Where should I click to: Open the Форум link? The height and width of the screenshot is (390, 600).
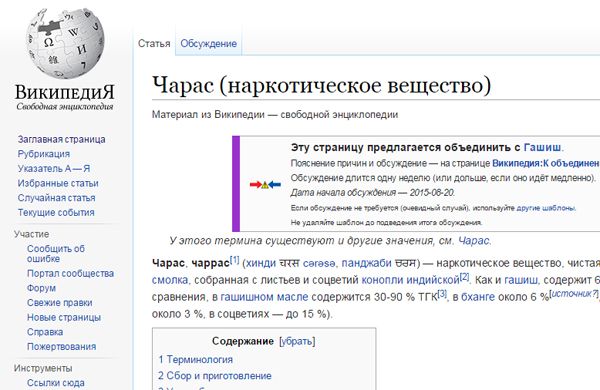[41, 288]
